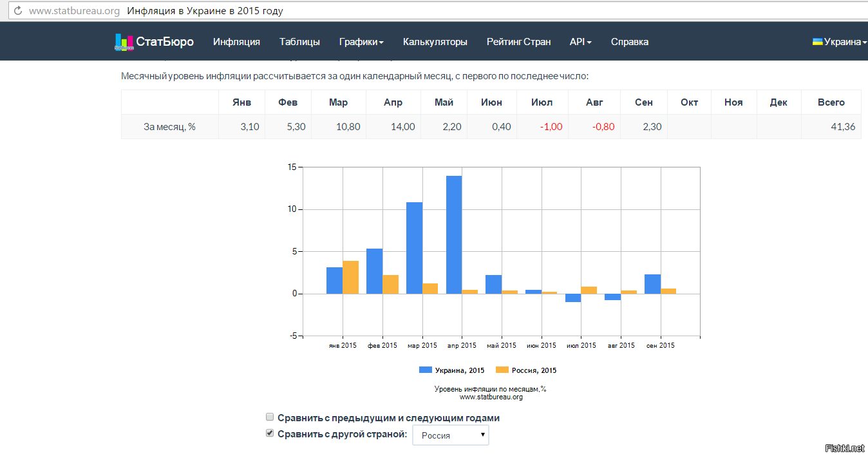Viewport: 868px width, 456px height.
Task: Click the orange Россия, 2015 legend swatch
Action: click(502, 370)
